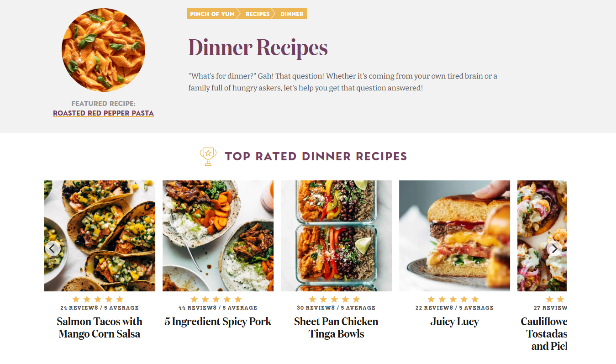616x364 pixels.
Task: Click the star rating under Salmon Tacos
Action: tap(98, 300)
